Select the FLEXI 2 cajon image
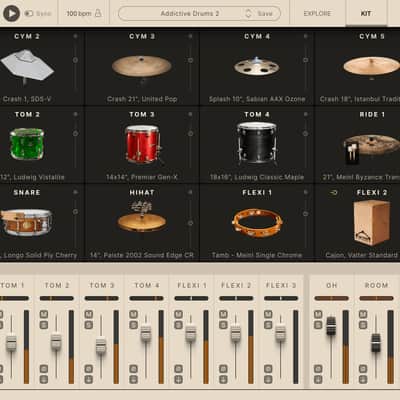 pos(371,223)
